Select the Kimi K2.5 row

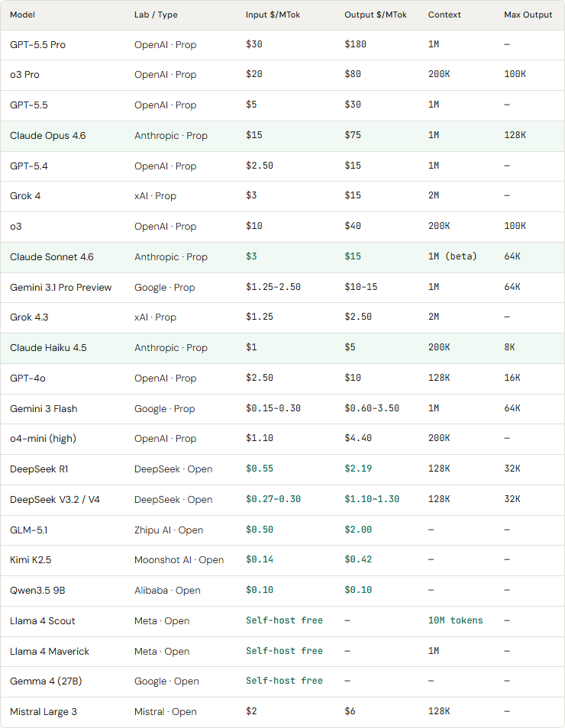(x=282, y=560)
